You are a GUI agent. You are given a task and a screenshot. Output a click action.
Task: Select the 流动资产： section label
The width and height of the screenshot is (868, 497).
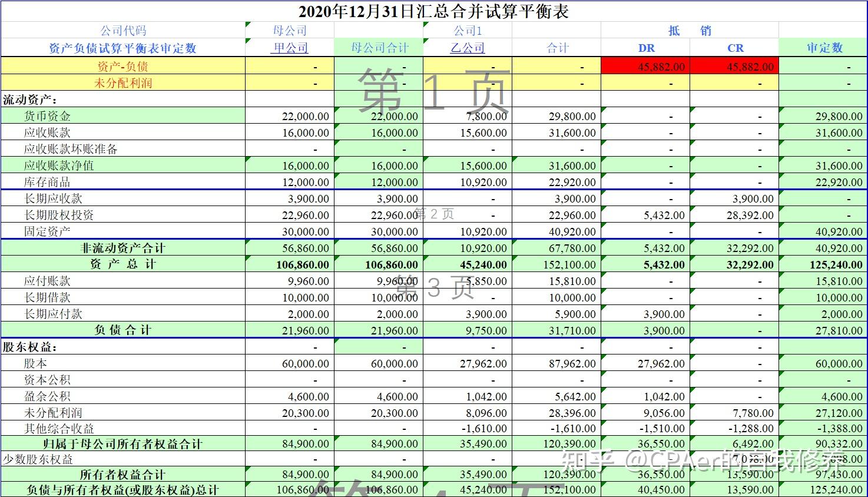coord(31,100)
